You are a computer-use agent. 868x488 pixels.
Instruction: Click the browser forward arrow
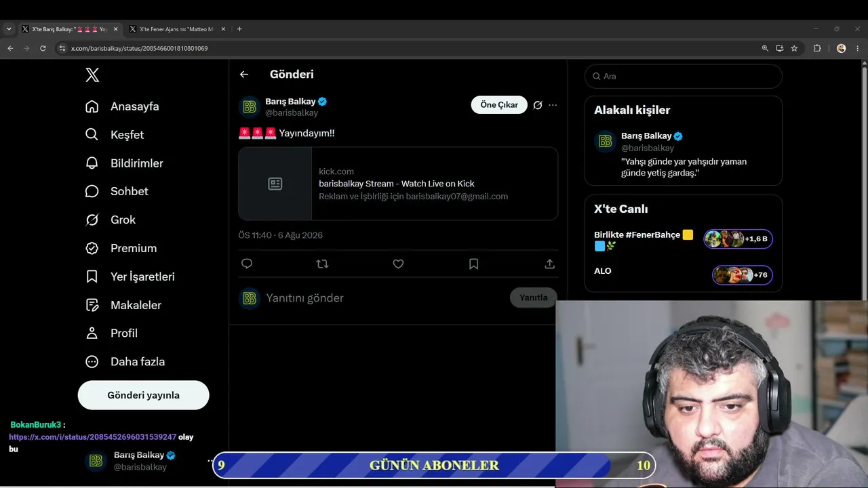point(26,48)
